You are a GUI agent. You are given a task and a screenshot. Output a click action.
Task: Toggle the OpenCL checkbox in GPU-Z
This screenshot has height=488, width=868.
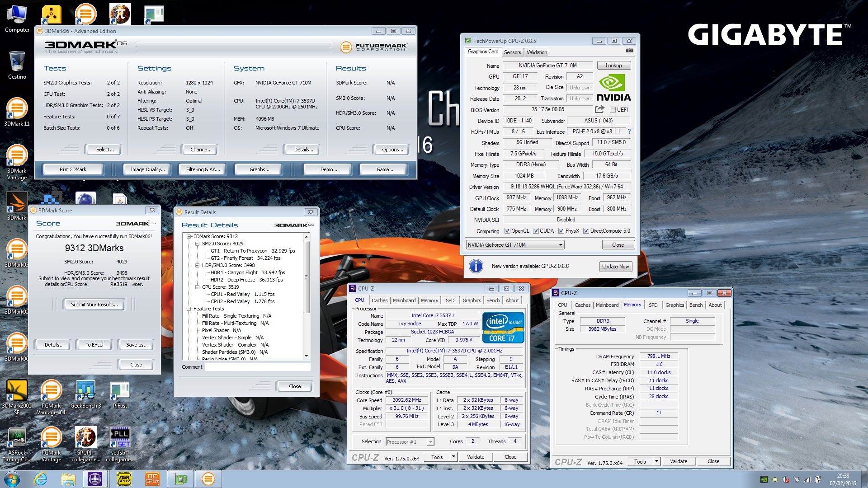coord(507,231)
